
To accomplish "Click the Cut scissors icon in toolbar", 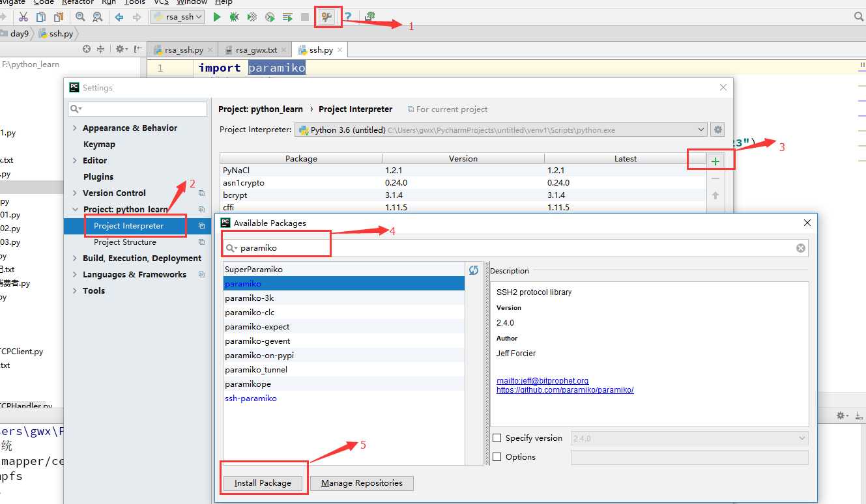I will [23, 17].
